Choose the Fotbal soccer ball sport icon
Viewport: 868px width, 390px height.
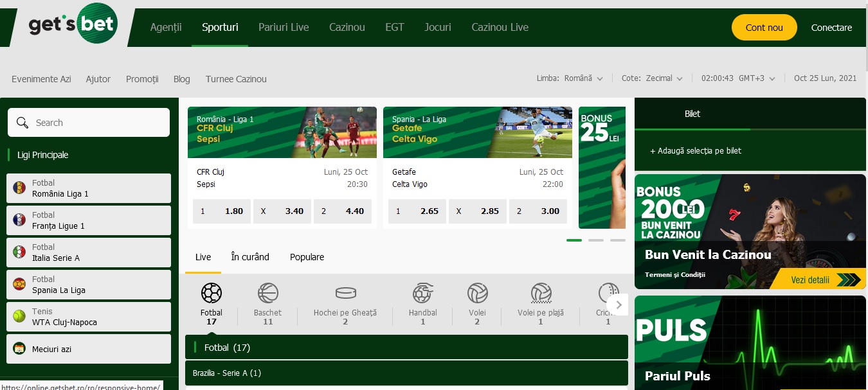212,294
